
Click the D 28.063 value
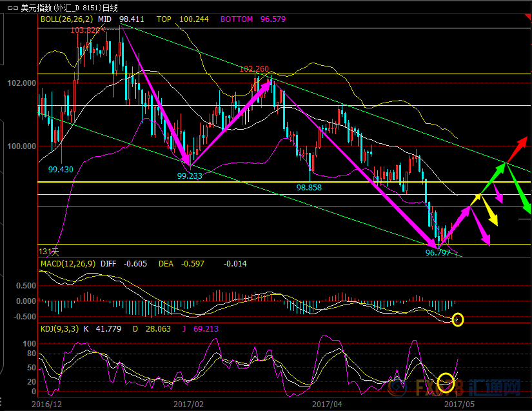point(152,329)
